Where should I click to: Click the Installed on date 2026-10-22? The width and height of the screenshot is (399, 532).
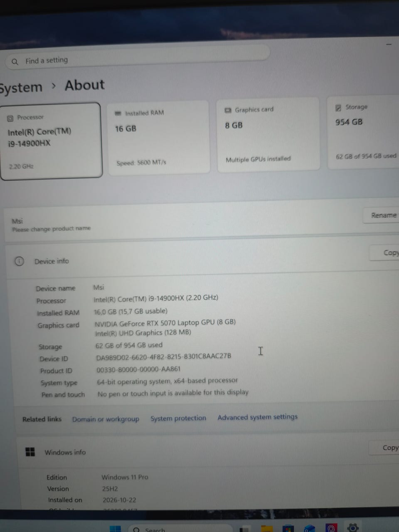pos(120,500)
